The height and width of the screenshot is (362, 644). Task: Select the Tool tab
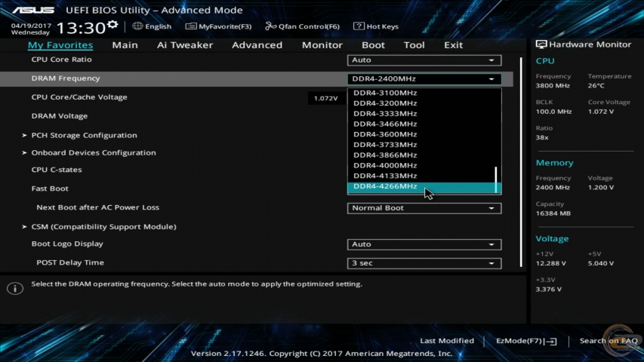414,45
